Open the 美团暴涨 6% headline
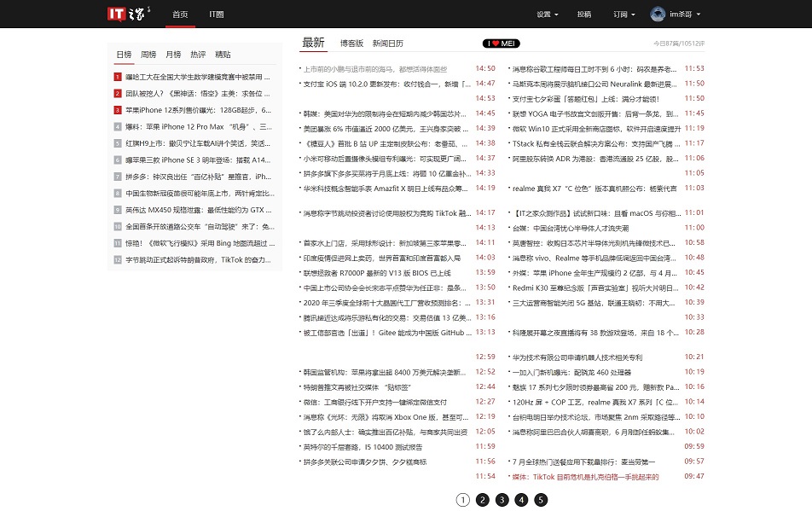Image resolution: width=812 pixels, height=511 pixels. click(x=386, y=129)
